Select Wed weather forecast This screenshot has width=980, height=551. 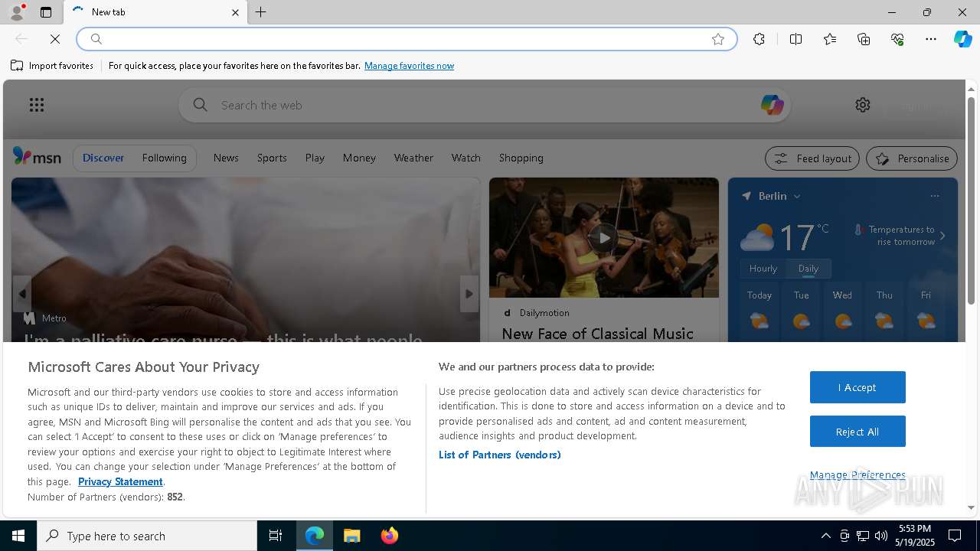tap(842, 310)
